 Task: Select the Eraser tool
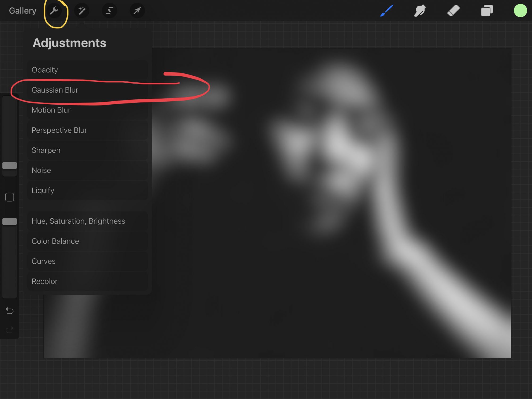tap(453, 11)
